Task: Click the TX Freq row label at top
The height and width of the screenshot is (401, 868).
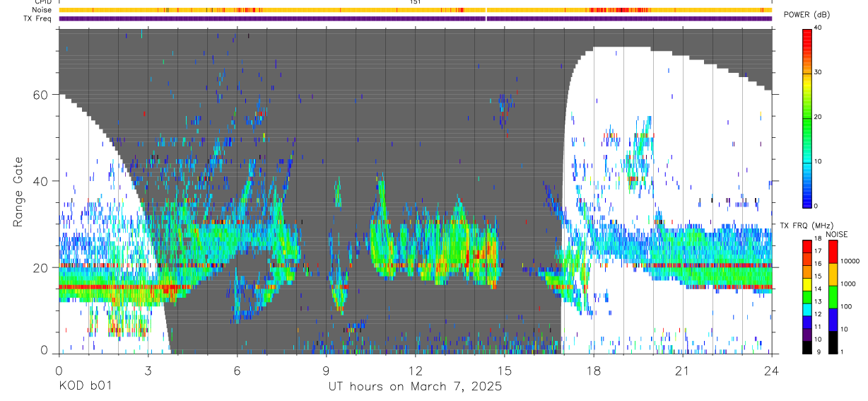Action: click(38, 18)
